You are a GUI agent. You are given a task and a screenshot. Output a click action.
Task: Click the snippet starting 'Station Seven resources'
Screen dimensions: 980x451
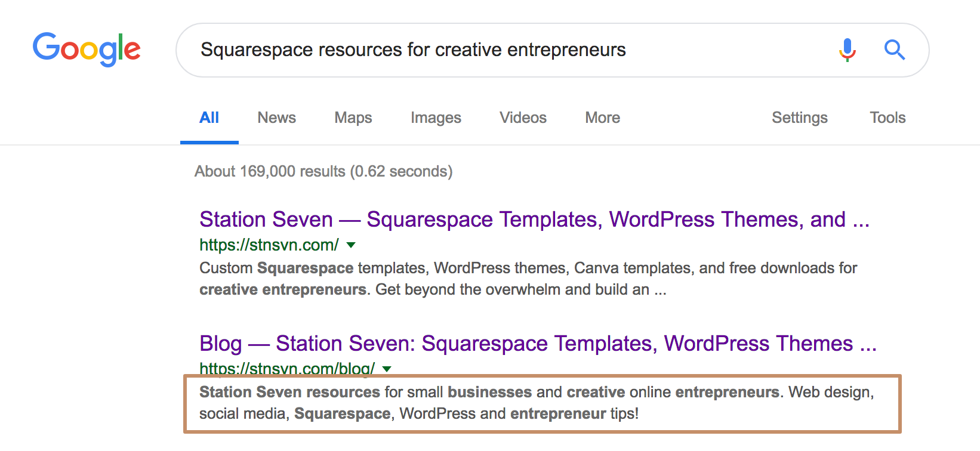tap(537, 403)
